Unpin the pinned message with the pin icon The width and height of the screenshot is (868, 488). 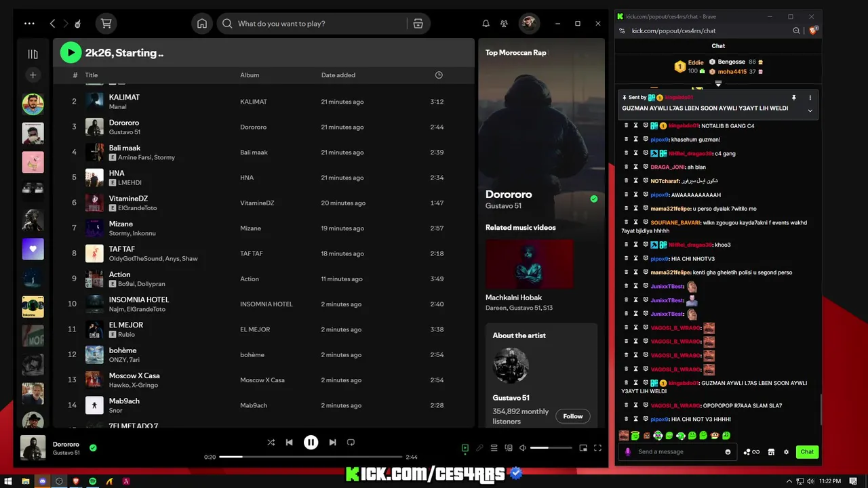pyautogui.click(x=793, y=98)
